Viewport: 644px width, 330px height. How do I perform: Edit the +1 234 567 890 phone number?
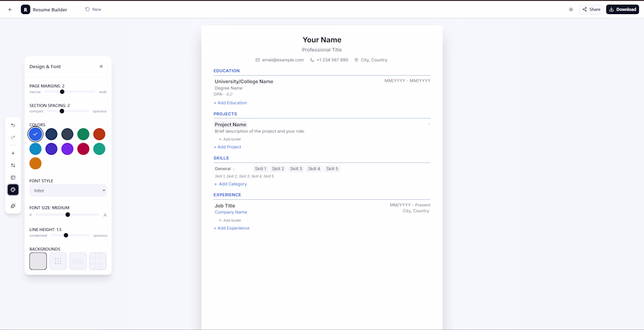(x=333, y=60)
